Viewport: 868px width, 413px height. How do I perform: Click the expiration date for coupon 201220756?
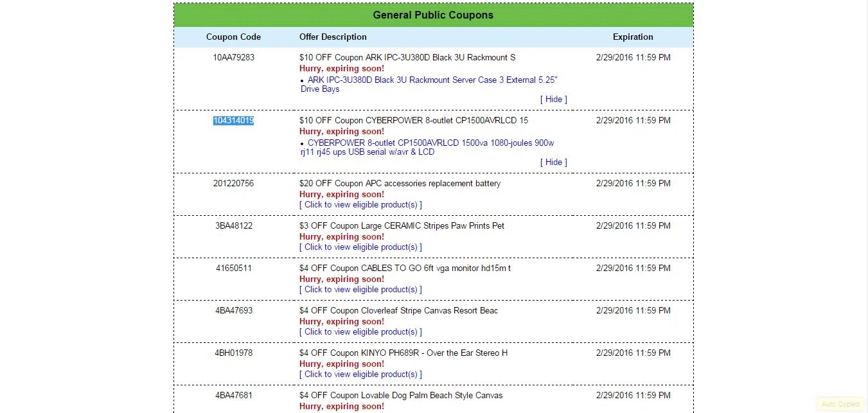pyautogui.click(x=633, y=183)
